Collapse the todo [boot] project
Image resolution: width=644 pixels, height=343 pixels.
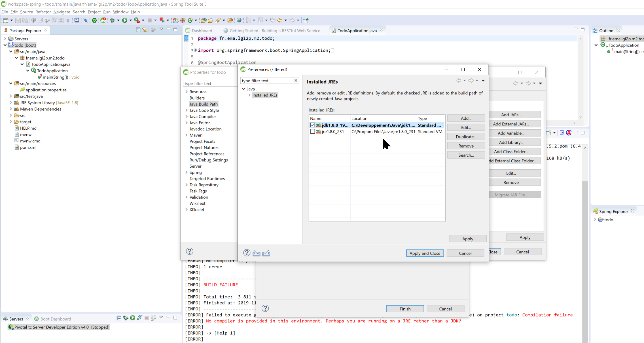click(x=5, y=45)
